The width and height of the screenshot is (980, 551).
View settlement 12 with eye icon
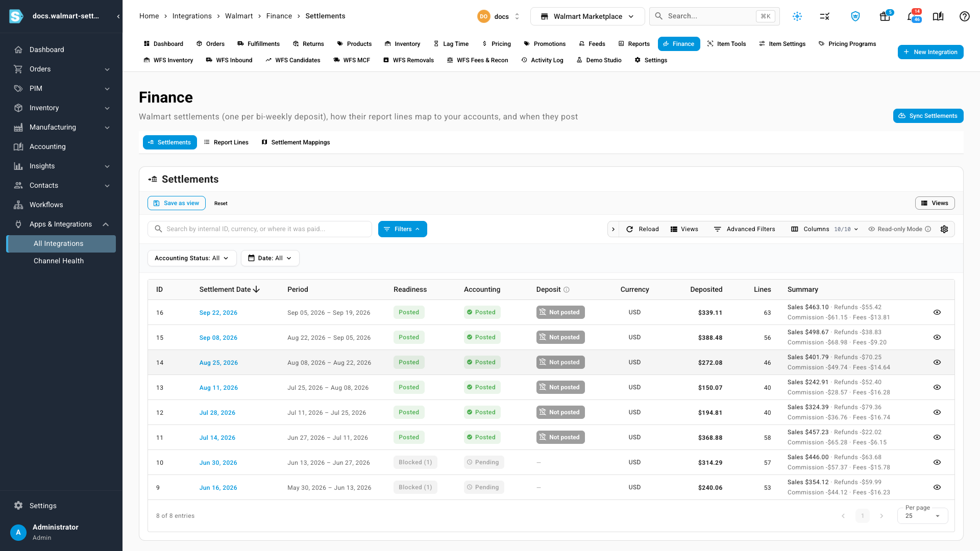[x=937, y=412]
